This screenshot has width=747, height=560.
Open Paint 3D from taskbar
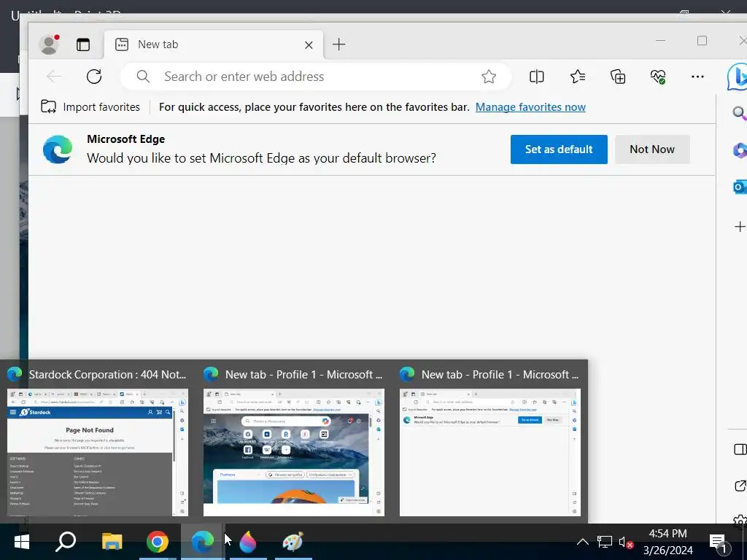pos(248,542)
